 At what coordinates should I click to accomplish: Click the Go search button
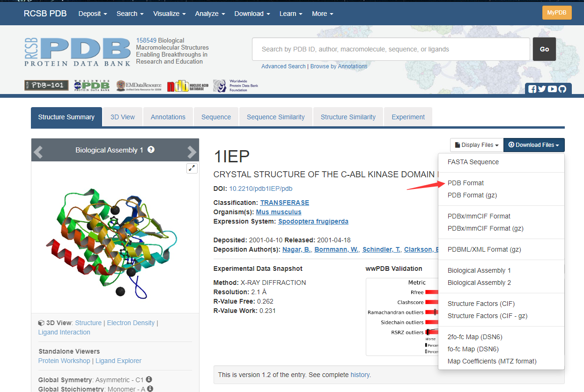[544, 49]
